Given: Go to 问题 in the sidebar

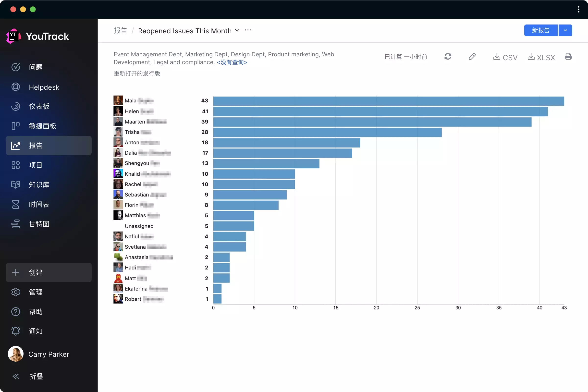Looking at the screenshot, I should pyautogui.click(x=36, y=67).
